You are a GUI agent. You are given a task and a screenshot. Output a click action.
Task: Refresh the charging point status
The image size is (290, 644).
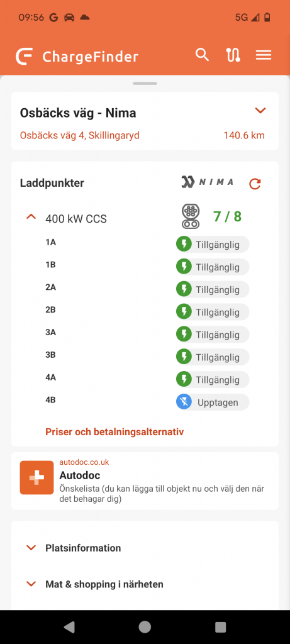click(255, 184)
